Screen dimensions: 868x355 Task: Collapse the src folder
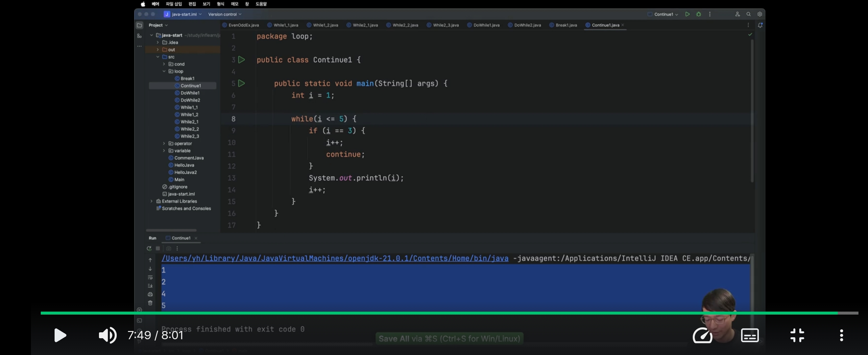click(x=157, y=57)
